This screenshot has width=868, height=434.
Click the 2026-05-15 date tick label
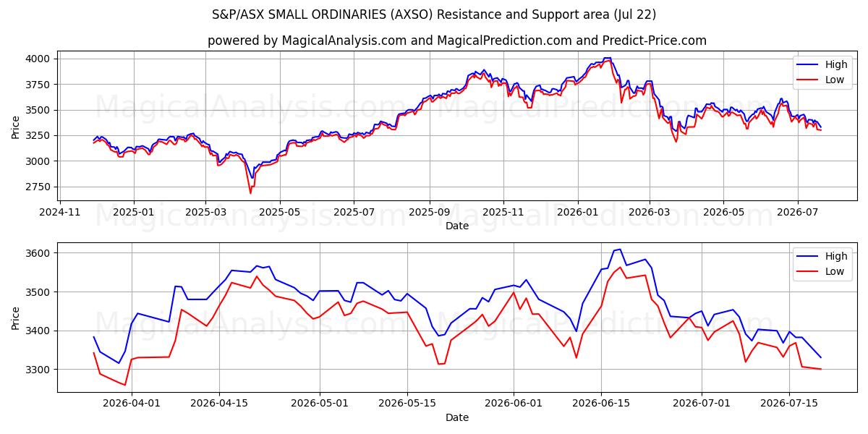point(407,404)
